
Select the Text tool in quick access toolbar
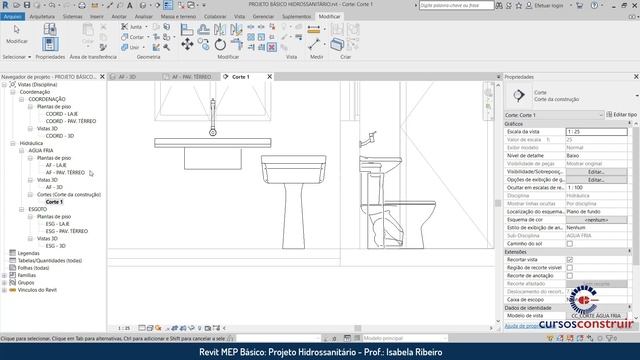pyautogui.click(x=130, y=5)
